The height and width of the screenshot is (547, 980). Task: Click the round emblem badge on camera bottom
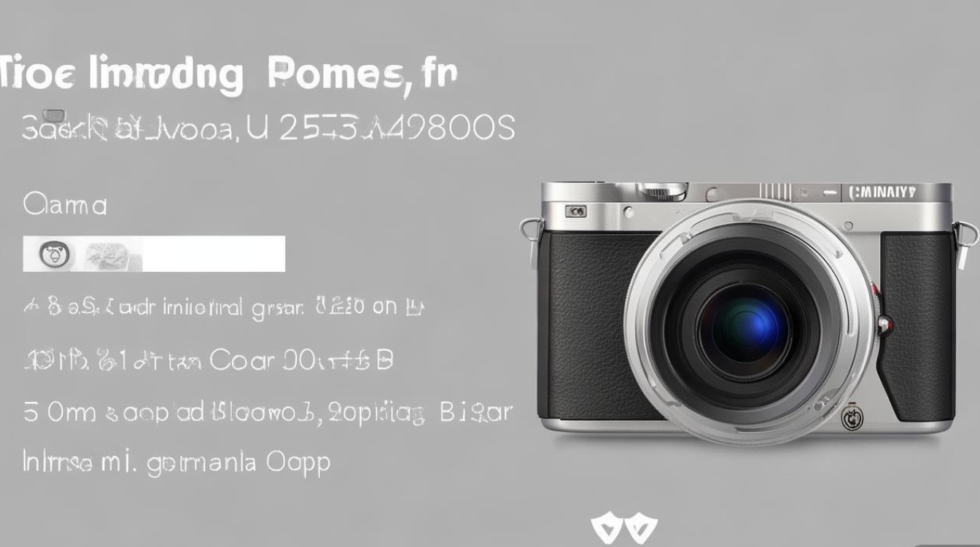coord(852,419)
